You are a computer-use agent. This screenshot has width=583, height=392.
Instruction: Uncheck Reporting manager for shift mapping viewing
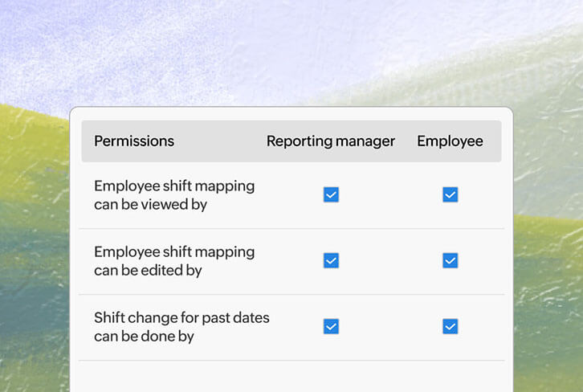click(x=331, y=194)
